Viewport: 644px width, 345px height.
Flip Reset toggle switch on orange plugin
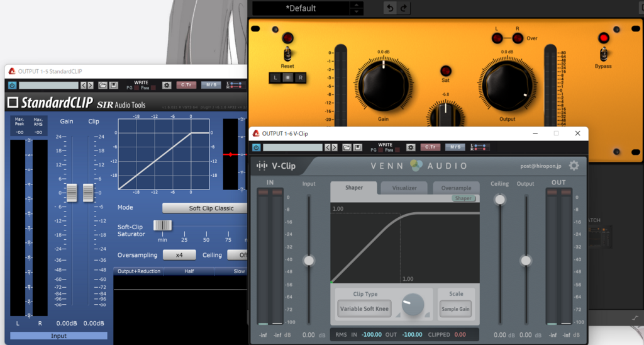[x=287, y=53]
